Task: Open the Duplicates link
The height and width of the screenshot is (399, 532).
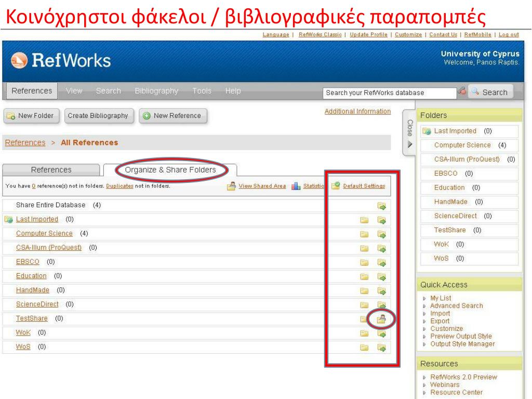Action: pos(119,186)
